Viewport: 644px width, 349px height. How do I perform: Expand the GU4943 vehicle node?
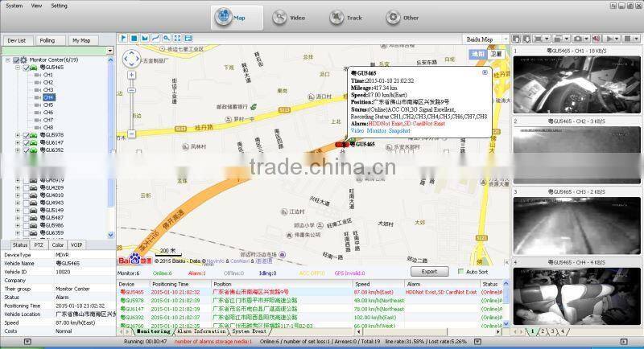(18, 203)
